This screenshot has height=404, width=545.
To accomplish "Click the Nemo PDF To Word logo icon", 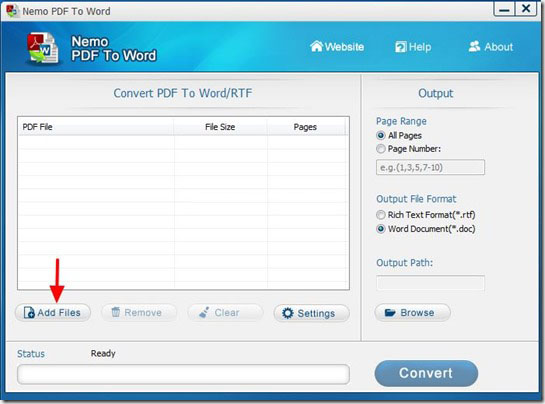I will click(43, 48).
